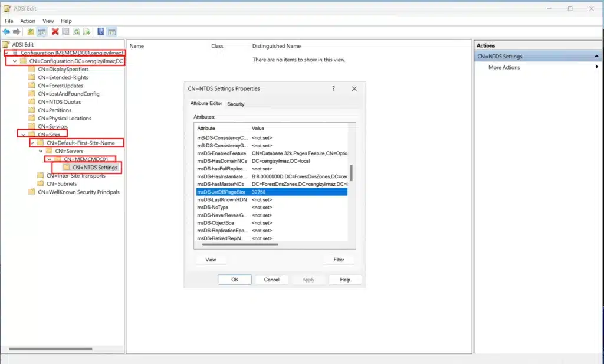
Task: Click the Up one level toolbar icon
Action: [31, 32]
